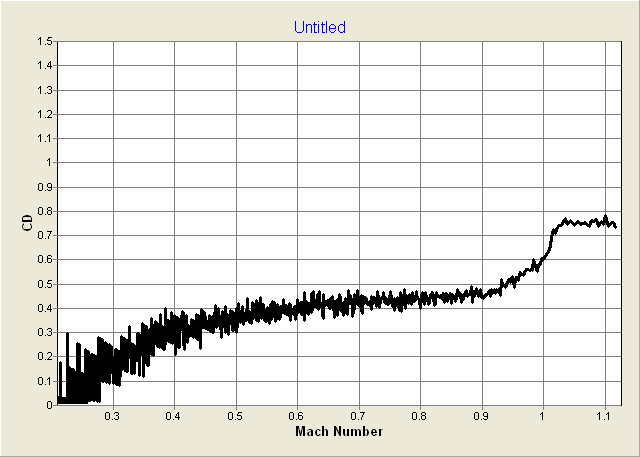Image resolution: width=640 pixels, height=457 pixels.
Task: Click the 0.3 tick on Mach Number axis
Action: point(112,415)
